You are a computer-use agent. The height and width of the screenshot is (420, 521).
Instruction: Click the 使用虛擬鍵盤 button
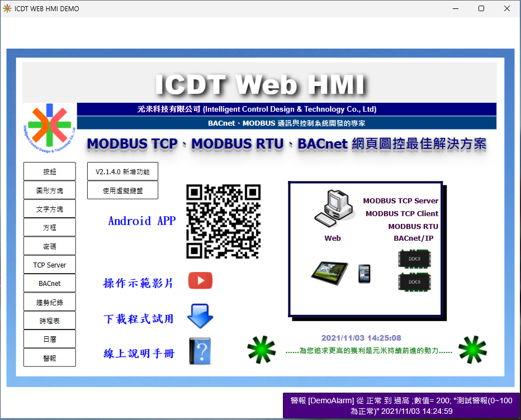(x=122, y=190)
